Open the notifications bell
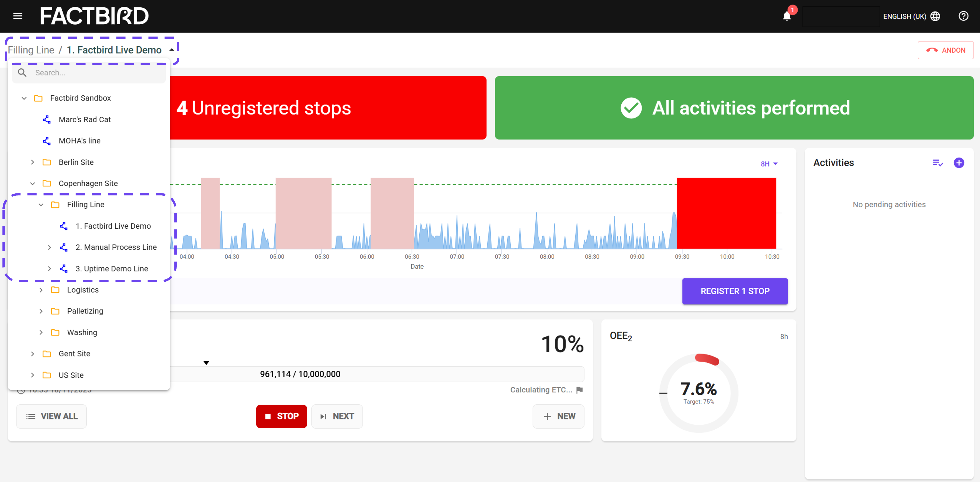980x482 pixels. tap(787, 16)
